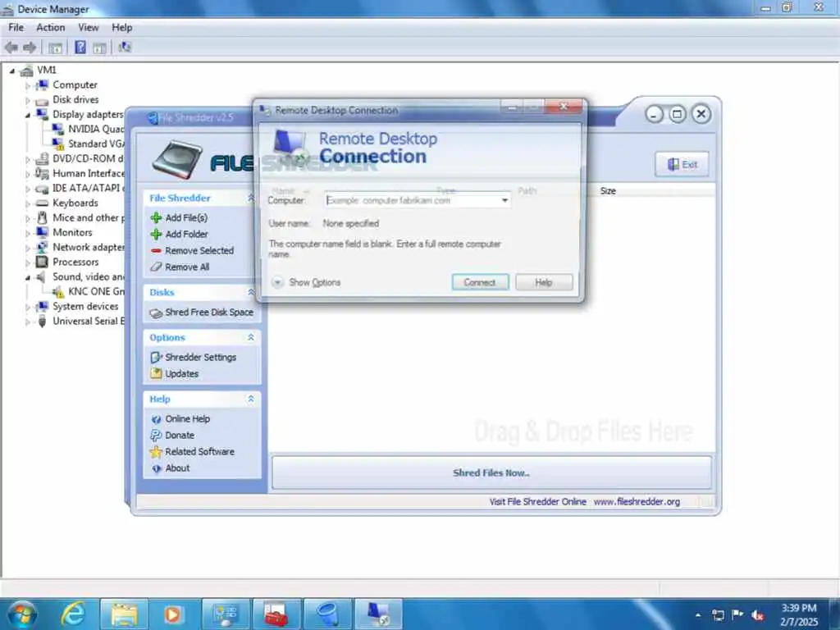Viewport: 840px width, 630px height.
Task: Launch Internet Explorer from the taskbar
Action: tap(73, 614)
